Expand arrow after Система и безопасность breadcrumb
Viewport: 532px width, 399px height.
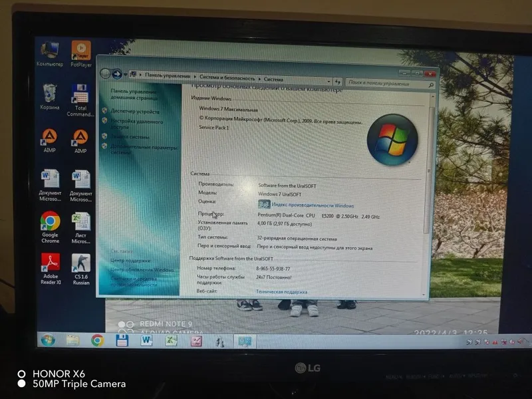(259, 78)
